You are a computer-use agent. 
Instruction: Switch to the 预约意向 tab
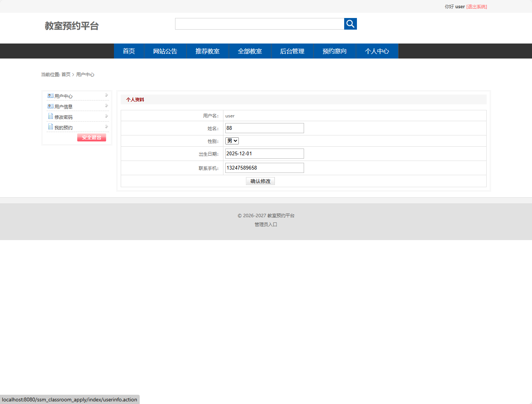[334, 51]
